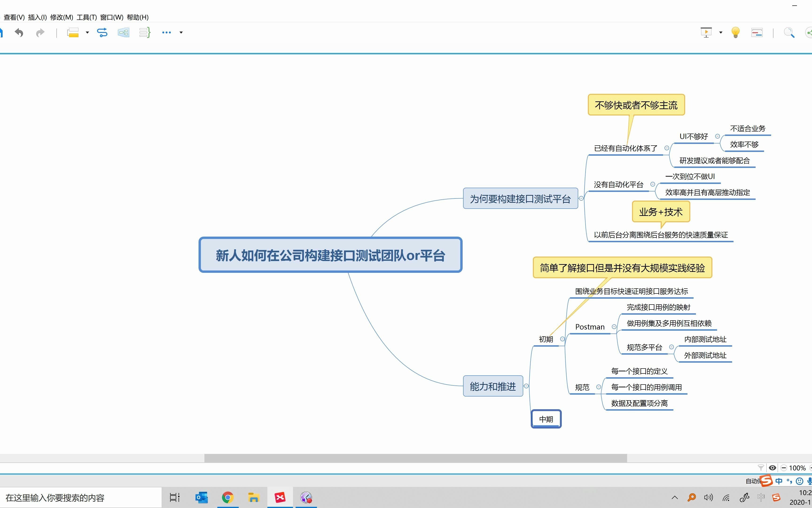
Task: Select the 简单了解接口但是并没有大规模实践经验 callout
Action: pyautogui.click(x=622, y=268)
